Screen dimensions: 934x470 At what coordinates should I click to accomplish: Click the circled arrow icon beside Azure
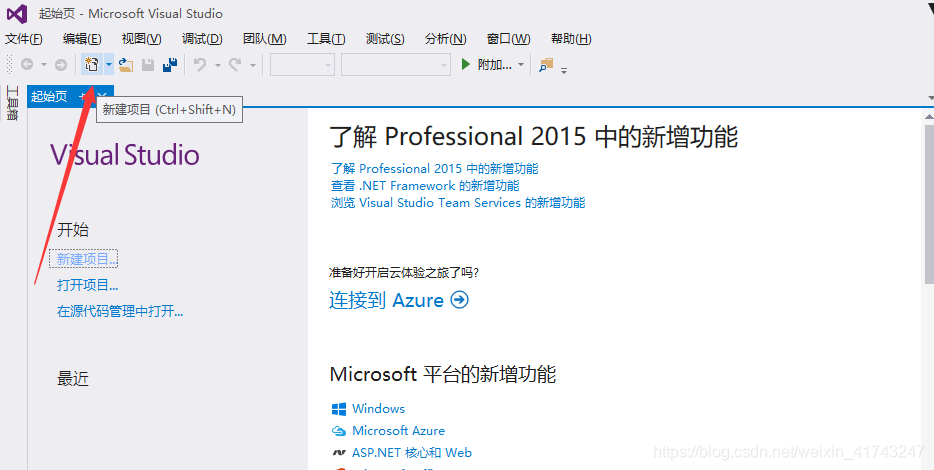460,300
